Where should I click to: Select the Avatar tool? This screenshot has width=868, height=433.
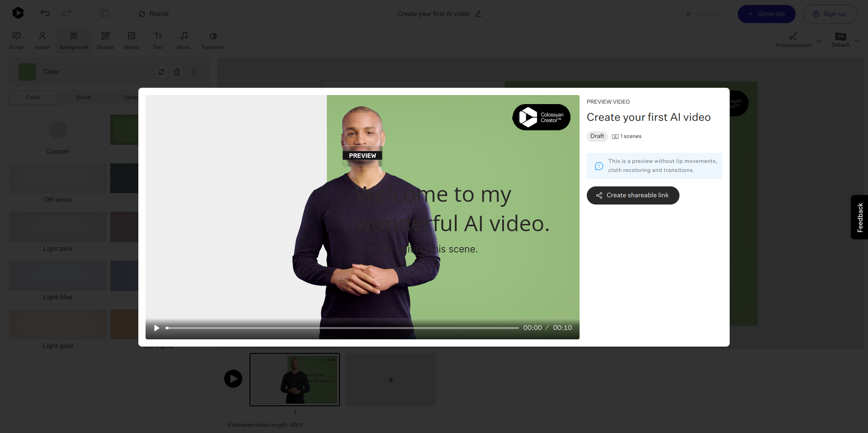42,40
